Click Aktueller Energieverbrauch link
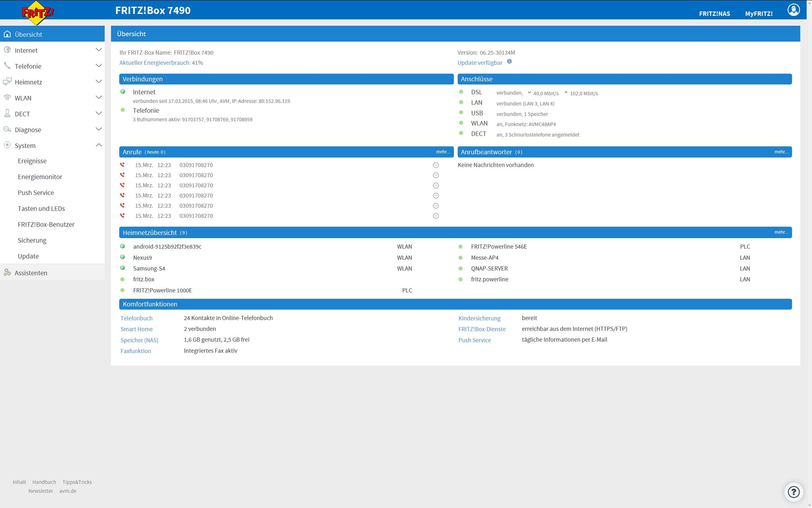Viewport: 812px width, 508px height. (x=155, y=63)
